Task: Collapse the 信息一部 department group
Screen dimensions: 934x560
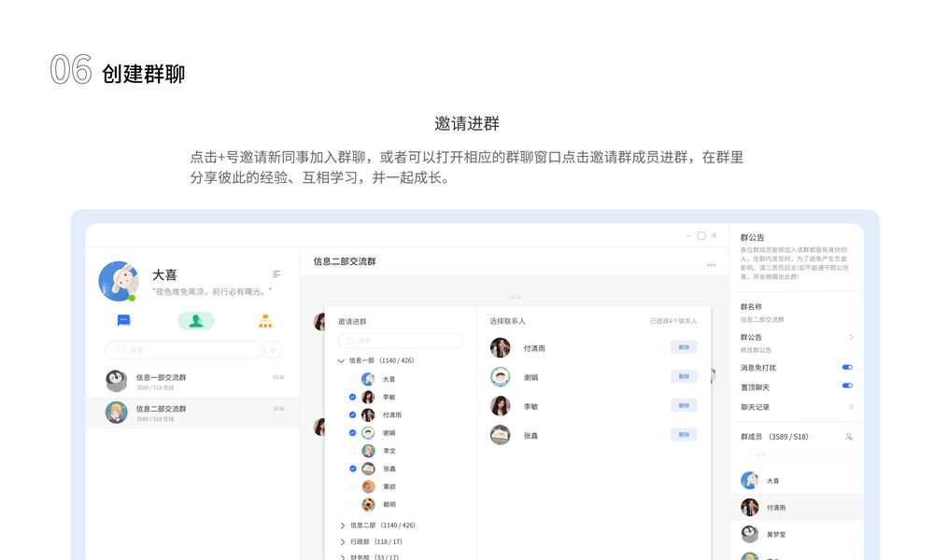Action: 341,360
